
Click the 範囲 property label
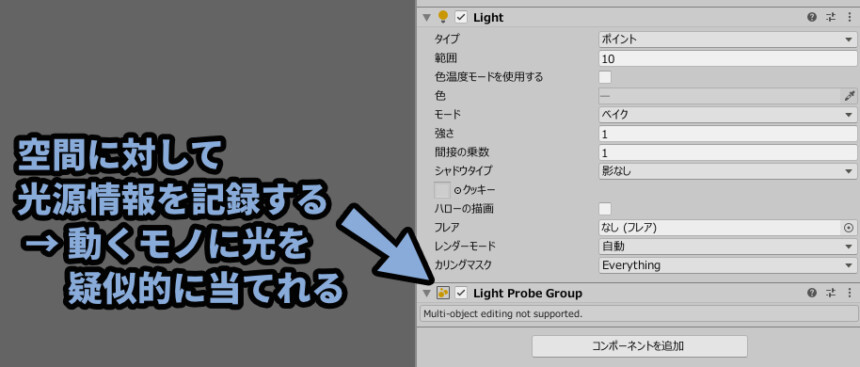click(x=445, y=58)
